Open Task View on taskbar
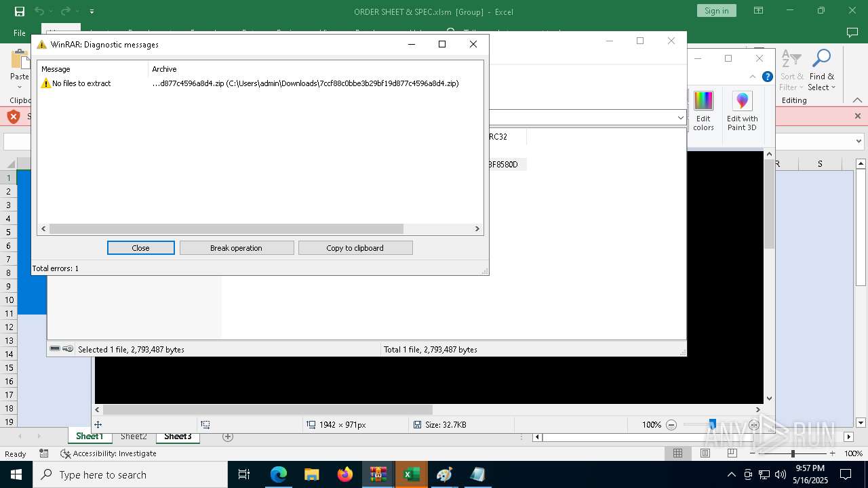The image size is (868, 488). click(244, 474)
